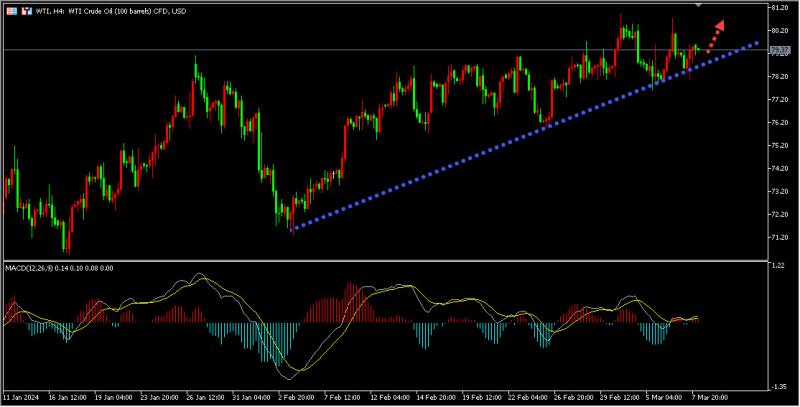This screenshot has height=407, width=800.
Task: Click the highlighted 79.37 current price tag
Action: click(x=779, y=50)
